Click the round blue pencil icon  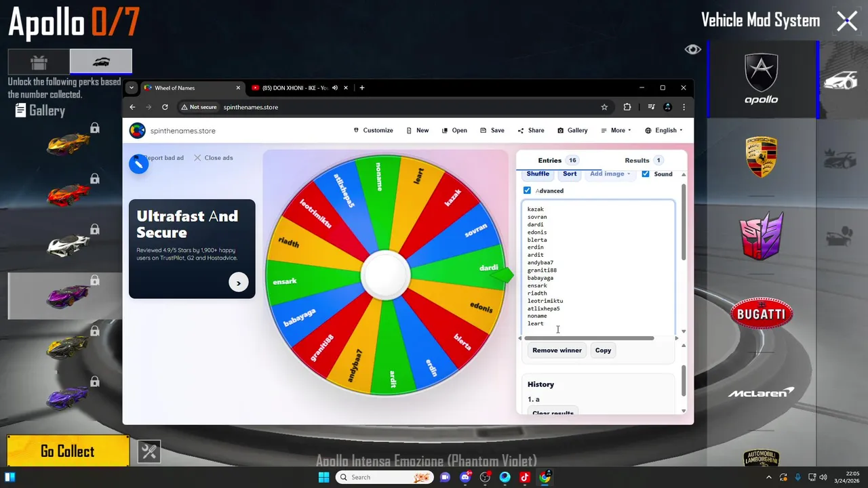(x=139, y=163)
